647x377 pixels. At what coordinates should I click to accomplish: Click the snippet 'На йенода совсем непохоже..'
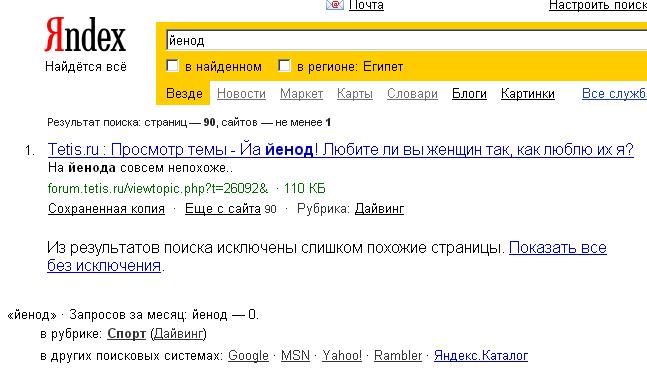(x=140, y=168)
